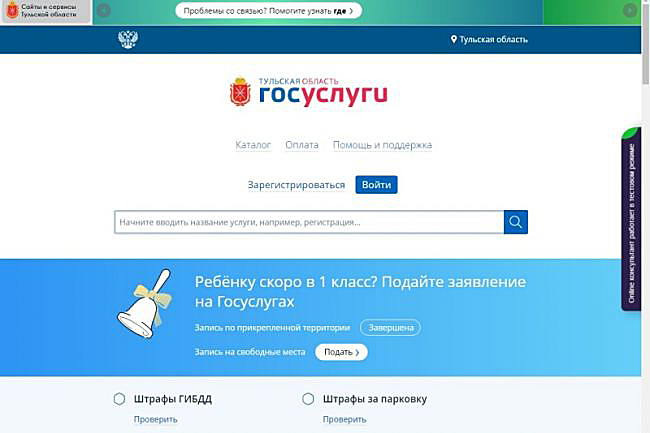Open the Штрафы ГИБДД heading
Image resolution: width=650 pixels, height=433 pixels.
pyautogui.click(x=173, y=399)
